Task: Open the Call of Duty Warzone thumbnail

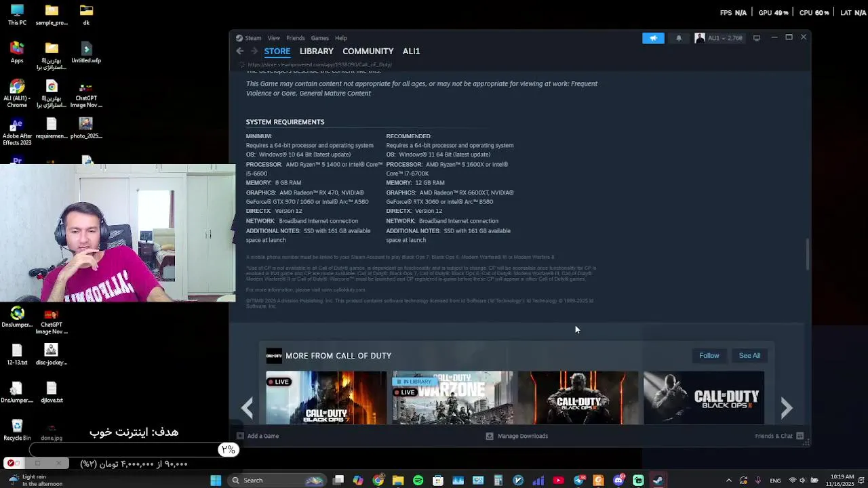Action: click(452, 398)
